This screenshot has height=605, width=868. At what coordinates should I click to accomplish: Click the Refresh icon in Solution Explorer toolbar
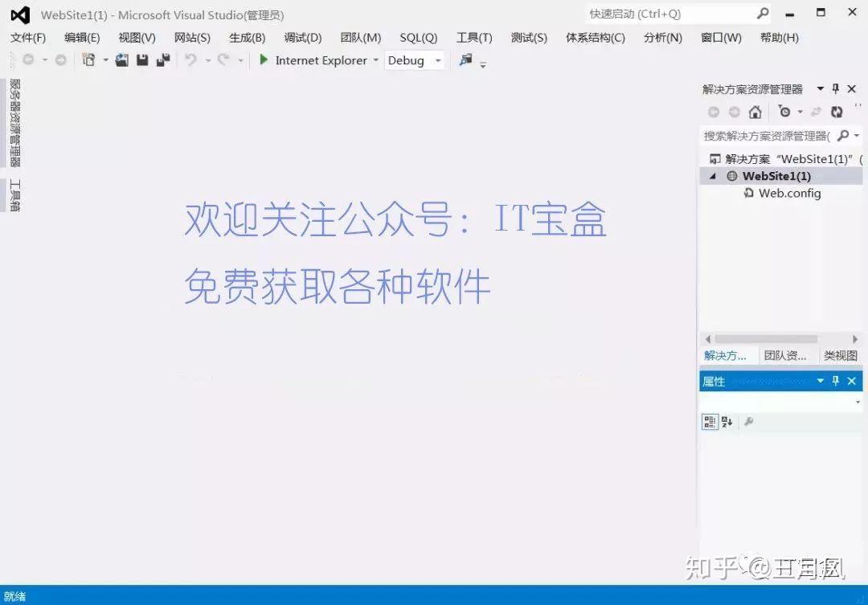click(837, 112)
